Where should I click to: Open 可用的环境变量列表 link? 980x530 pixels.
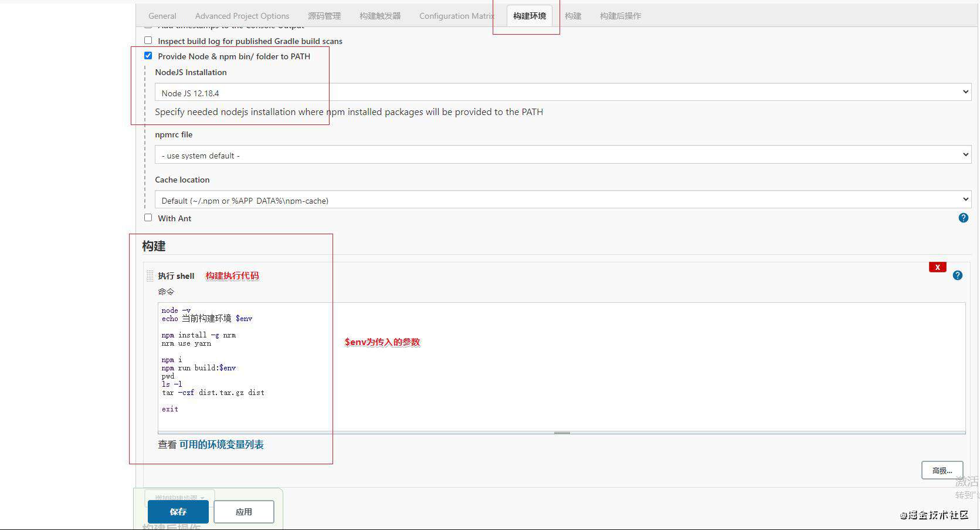point(222,444)
